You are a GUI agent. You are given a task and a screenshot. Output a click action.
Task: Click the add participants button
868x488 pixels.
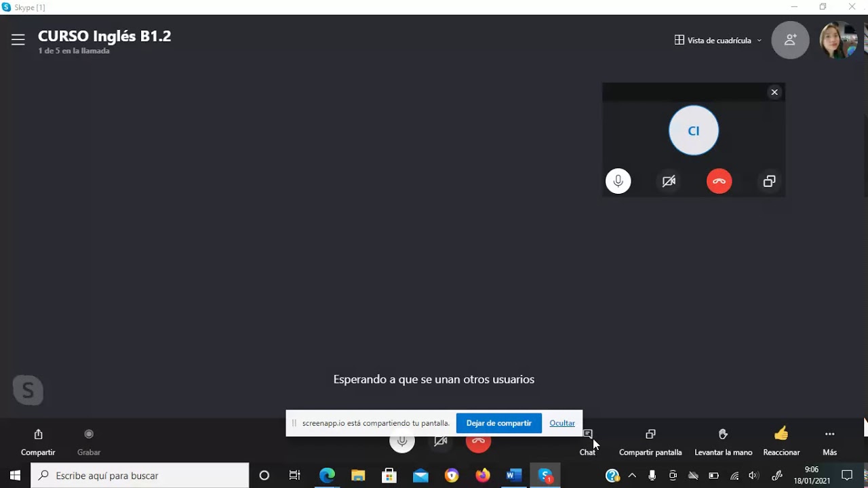coord(790,40)
